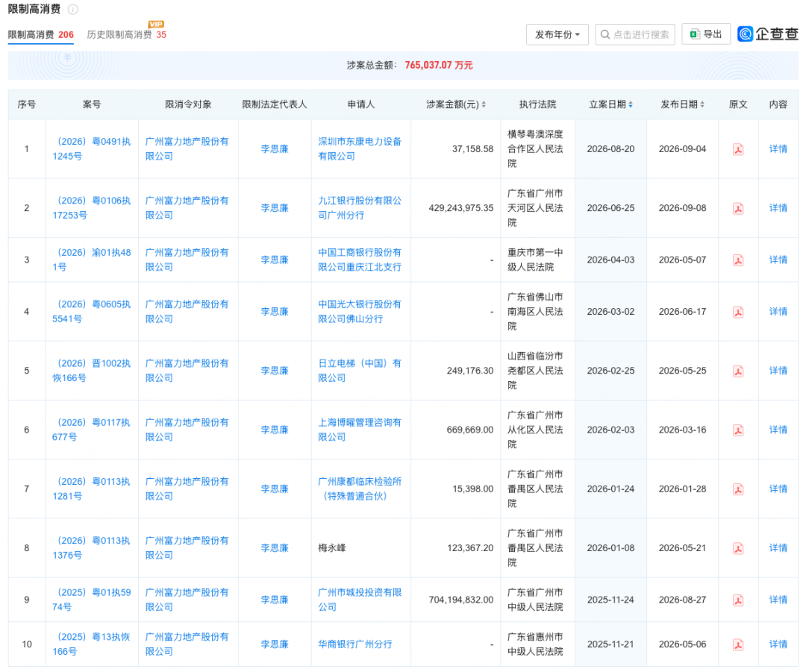Open case (2026)粤0113执1281号
This screenshot has height=672, width=806.
coord(92,489)
